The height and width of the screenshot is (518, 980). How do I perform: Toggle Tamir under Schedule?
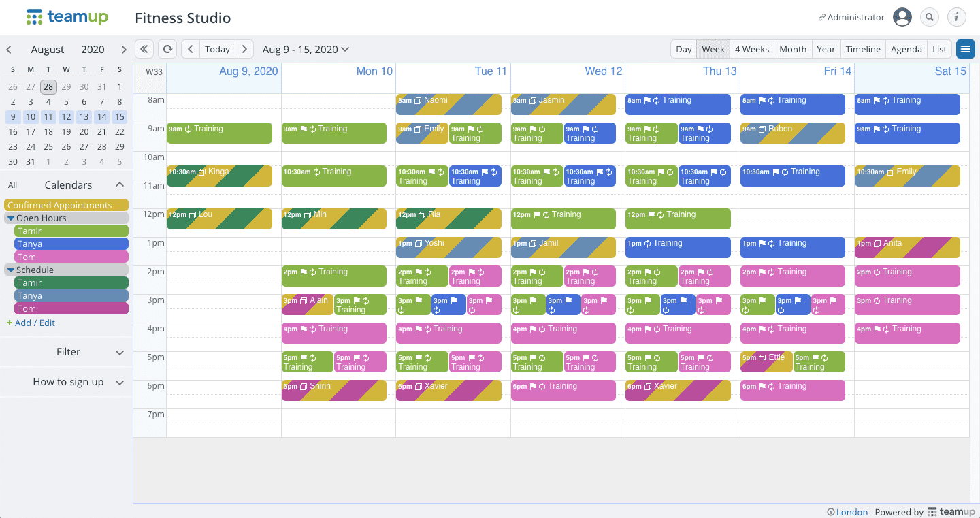(x=71, y=283)
